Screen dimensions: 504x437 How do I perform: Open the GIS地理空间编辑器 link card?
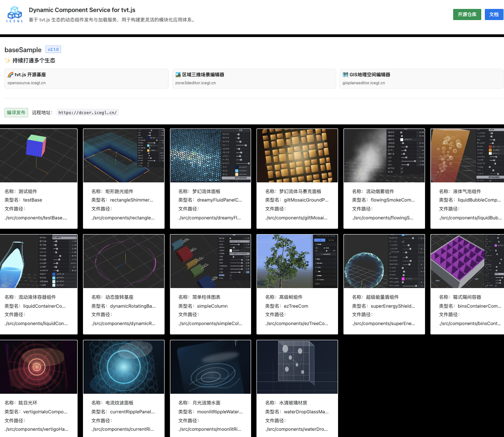point(421,78)
